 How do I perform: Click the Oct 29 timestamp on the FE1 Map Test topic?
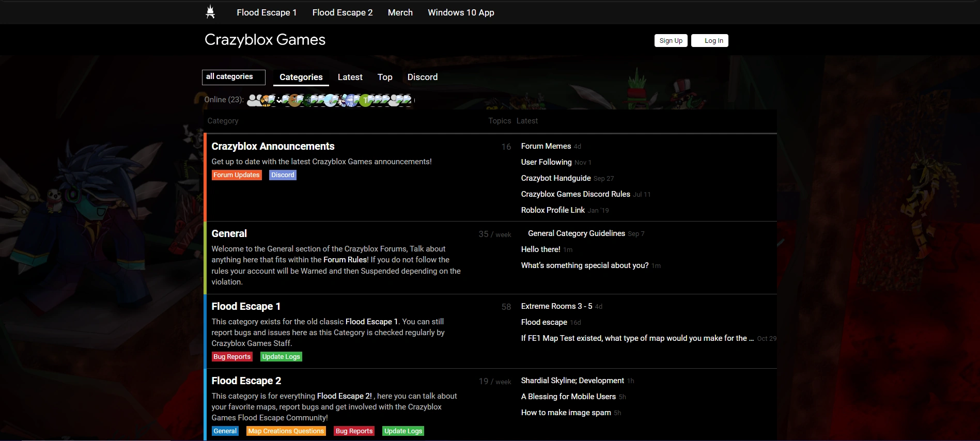coord(767,339)
